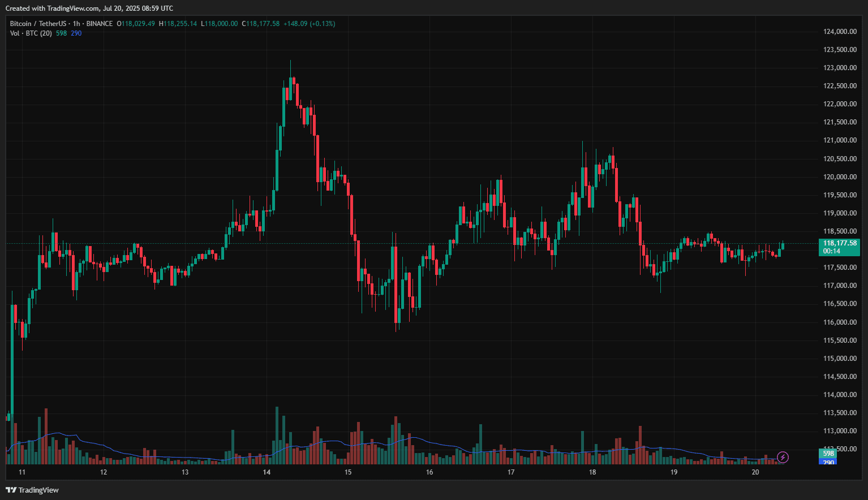Click the 00:14 countdown under current price
Image resolution: width=868 pixels, height=500 pixels.
pyautogui.click(x=832, y=251)
